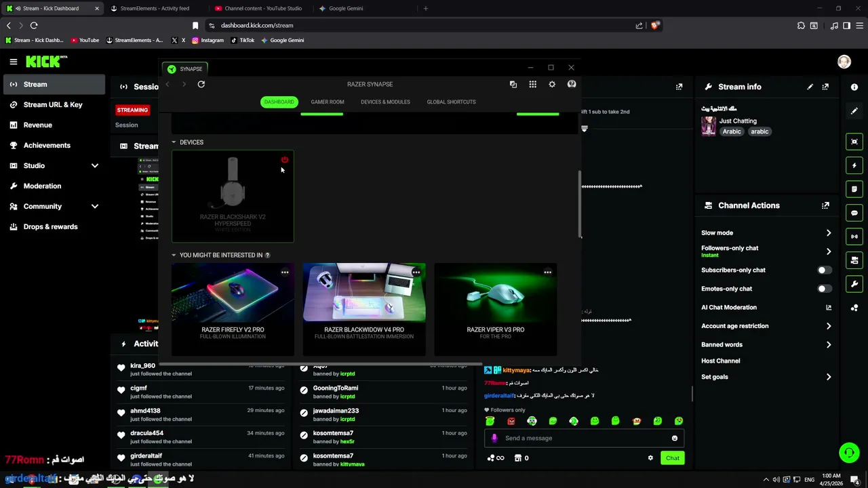Pop out the Stream info panel
Image resolution: width=868 pixels, height=488 pixels.
[x=825, y=87]
